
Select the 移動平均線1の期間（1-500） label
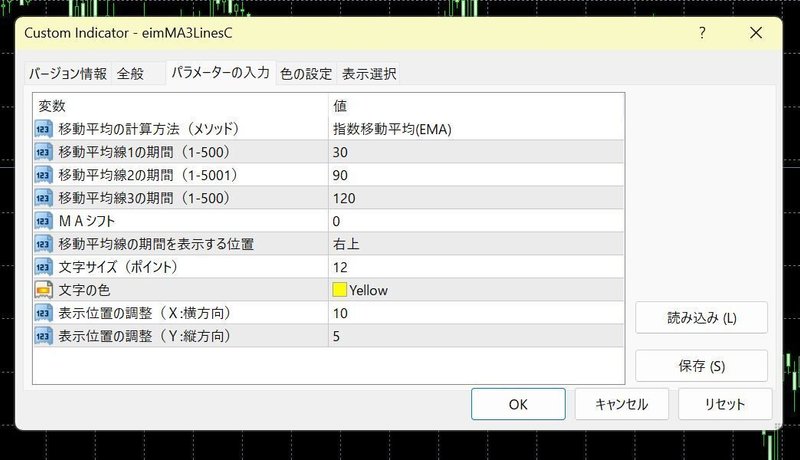point(144,152)
